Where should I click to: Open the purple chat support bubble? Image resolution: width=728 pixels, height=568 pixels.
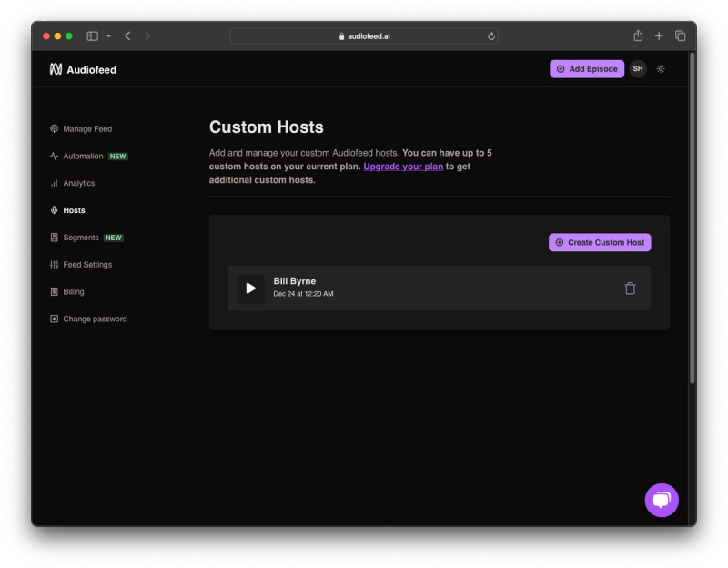(662, 501)
